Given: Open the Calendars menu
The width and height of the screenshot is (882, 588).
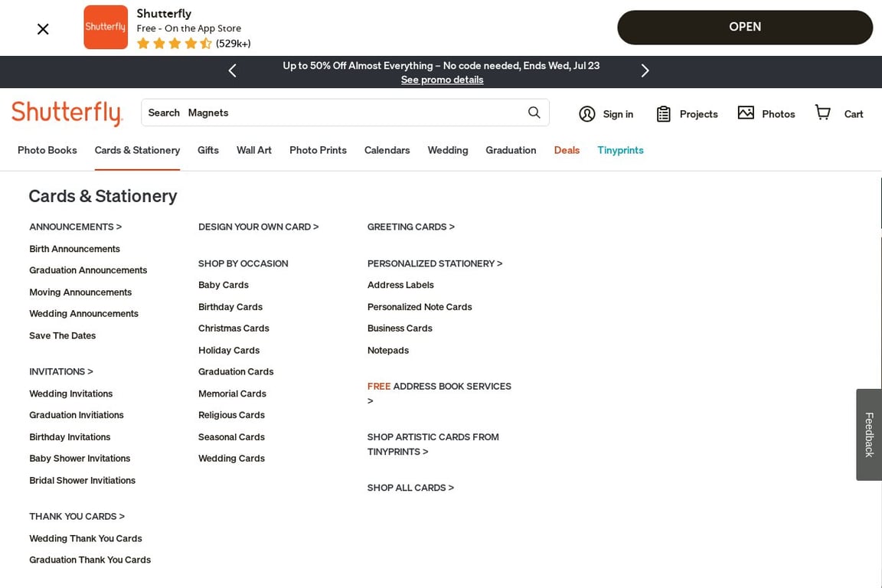Looking at the screenshot, I should 387,150.
